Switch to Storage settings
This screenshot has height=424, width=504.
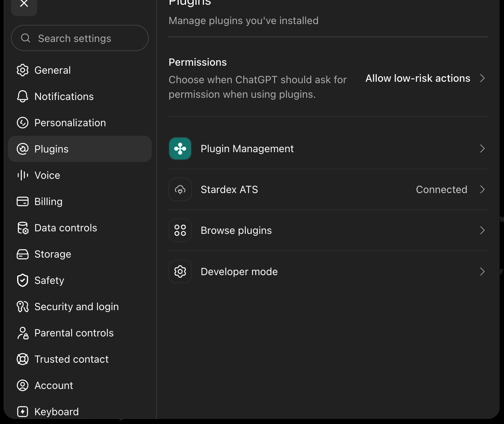click(80, 254)
